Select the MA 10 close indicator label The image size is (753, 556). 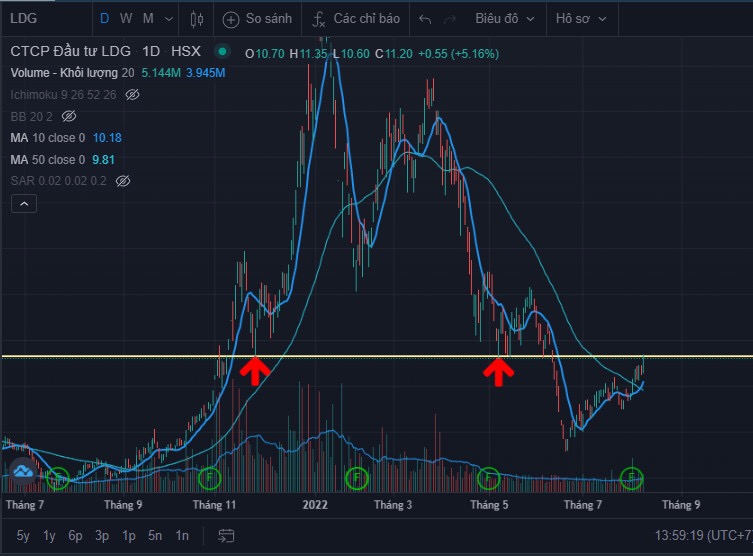48,138
